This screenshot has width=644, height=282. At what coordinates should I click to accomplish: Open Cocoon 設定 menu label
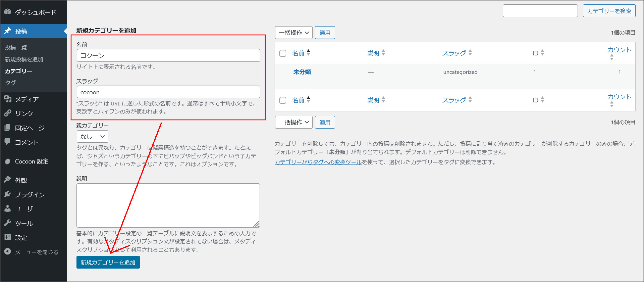click(32, 161)
